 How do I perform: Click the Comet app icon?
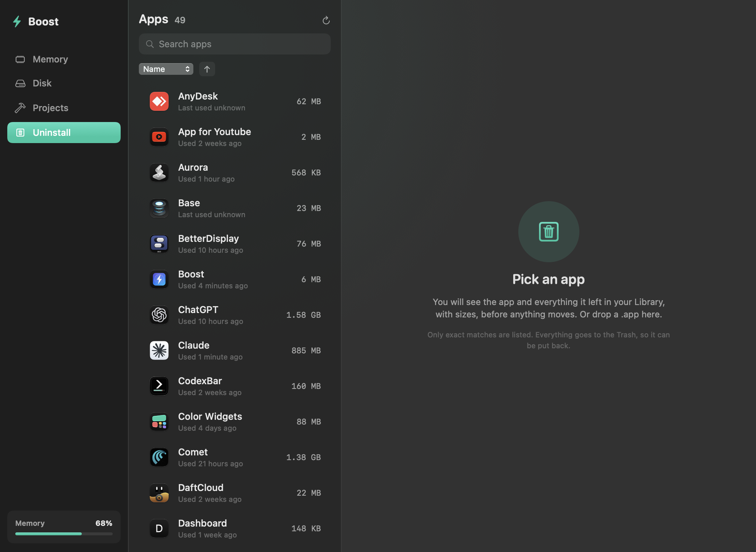tap(159, 457)
